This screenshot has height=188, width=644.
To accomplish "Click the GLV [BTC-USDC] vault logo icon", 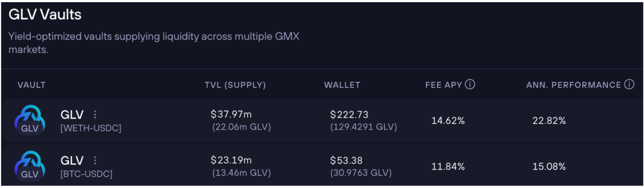I will [x=30, y=166].
